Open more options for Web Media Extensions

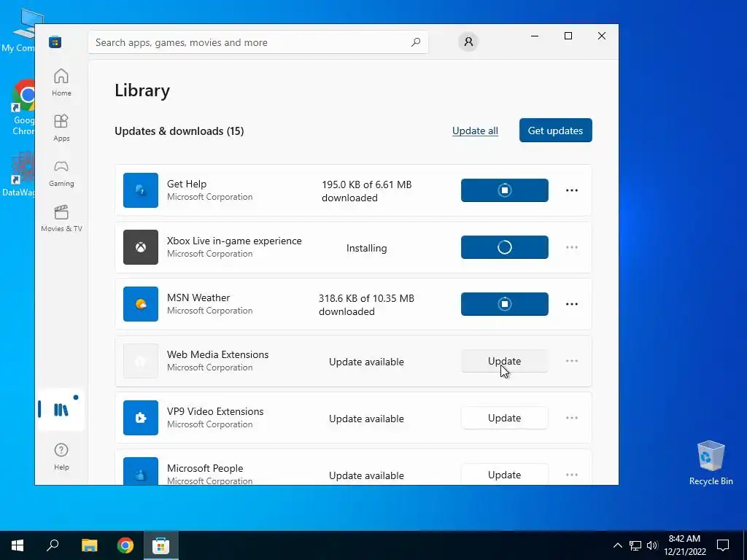(572, 361)
